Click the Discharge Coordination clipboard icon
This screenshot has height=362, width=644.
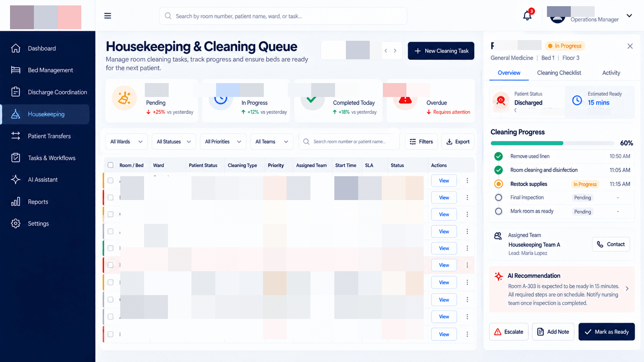click(16, 92)
